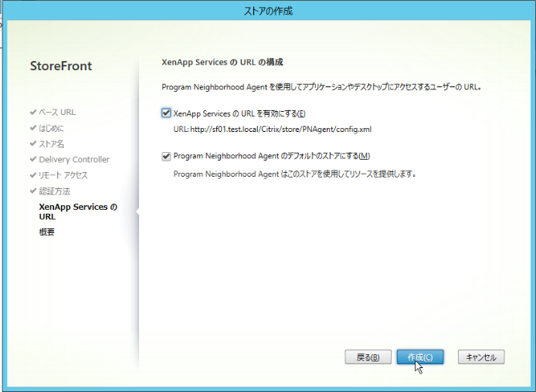Viewport: 536px width, 392px height.
Task: Select the 認証方法 wizard step
Action: coord(54,191)
